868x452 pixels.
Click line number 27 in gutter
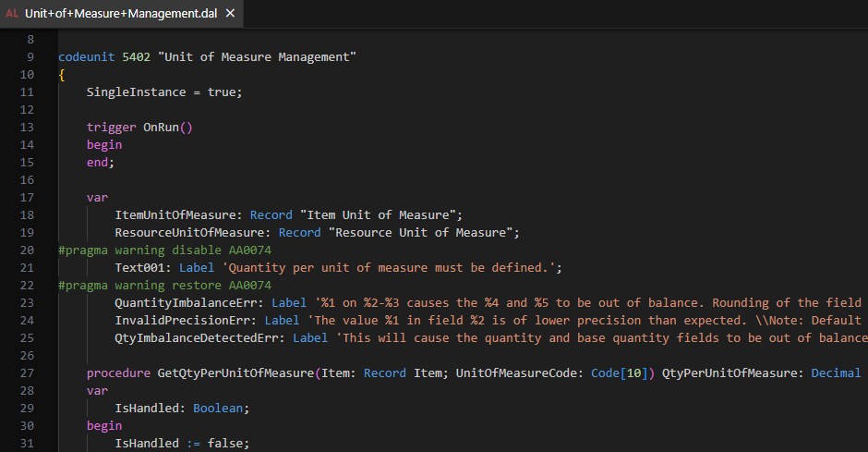click(x=27, y=373)
